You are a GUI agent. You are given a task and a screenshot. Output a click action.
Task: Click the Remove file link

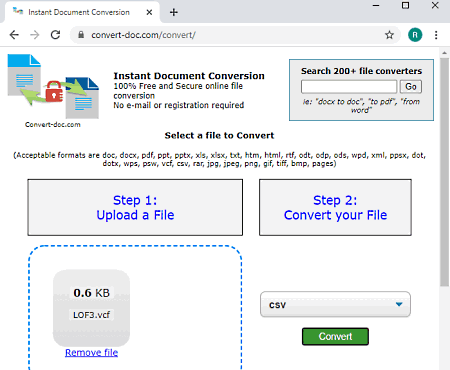(91, 353)
